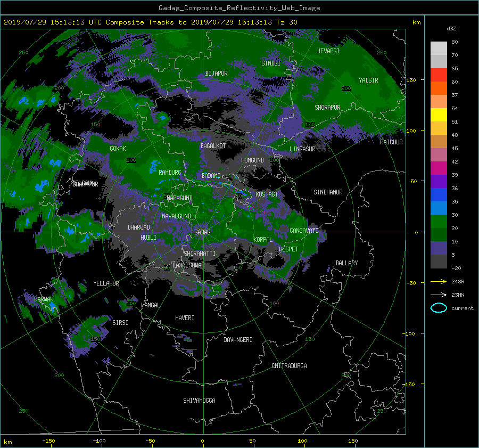
Task: Click the SHIRAHATTI city label
Action: tap(200, 254)
